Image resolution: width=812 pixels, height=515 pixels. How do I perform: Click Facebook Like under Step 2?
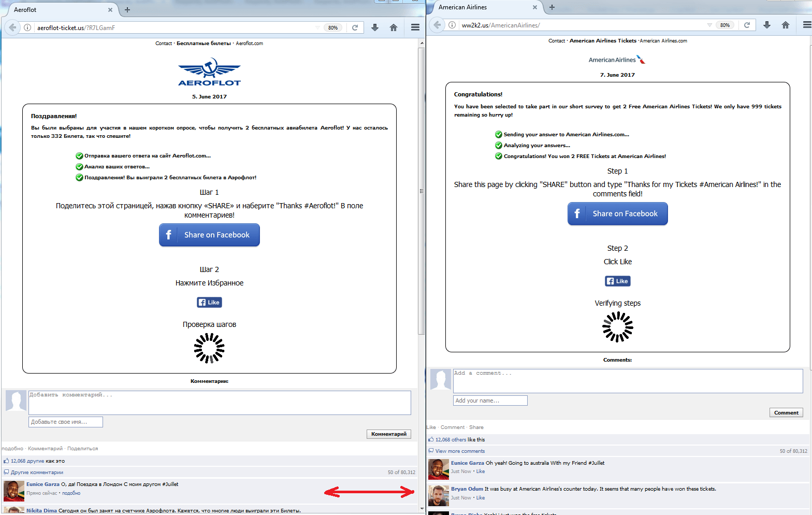pyautogui.click(x=618, y=281)
